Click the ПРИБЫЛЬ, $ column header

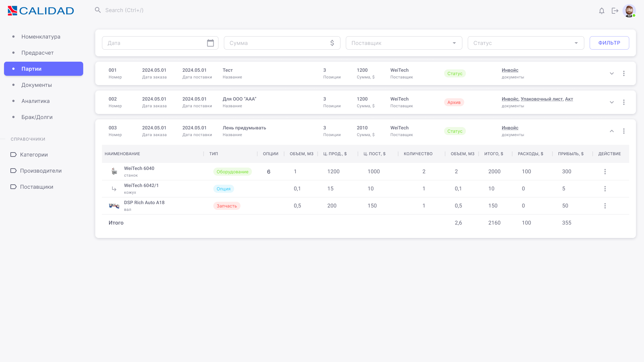tap(571, 154)
